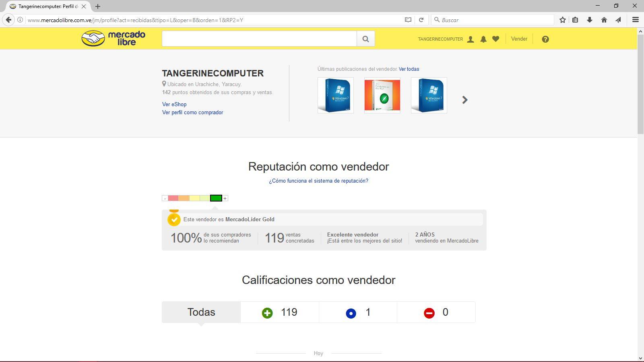644x362 pixels.
Task: Click the red reputation bar segment
Action: click(x=173, y=198)
